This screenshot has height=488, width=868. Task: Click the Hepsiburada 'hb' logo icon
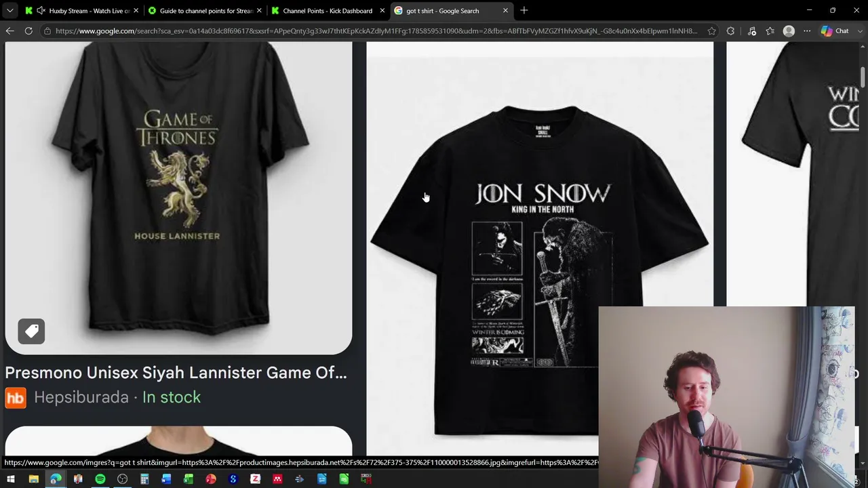click(x=16, y=397)
